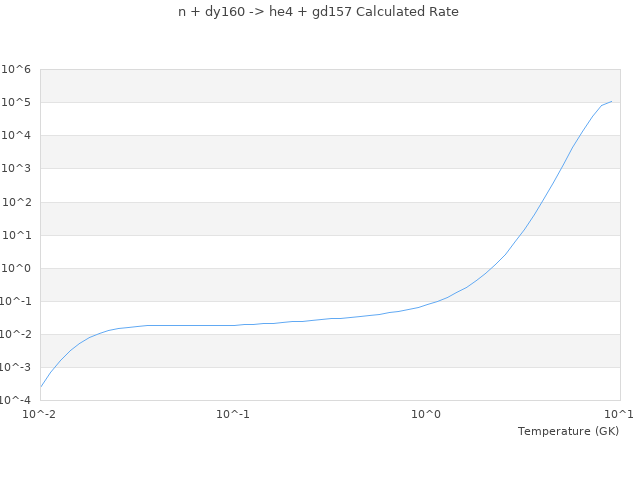This screenshot has height=480, width=640.
Task: Click the 10^4 y-axis tick label
Action: (16, 135)
